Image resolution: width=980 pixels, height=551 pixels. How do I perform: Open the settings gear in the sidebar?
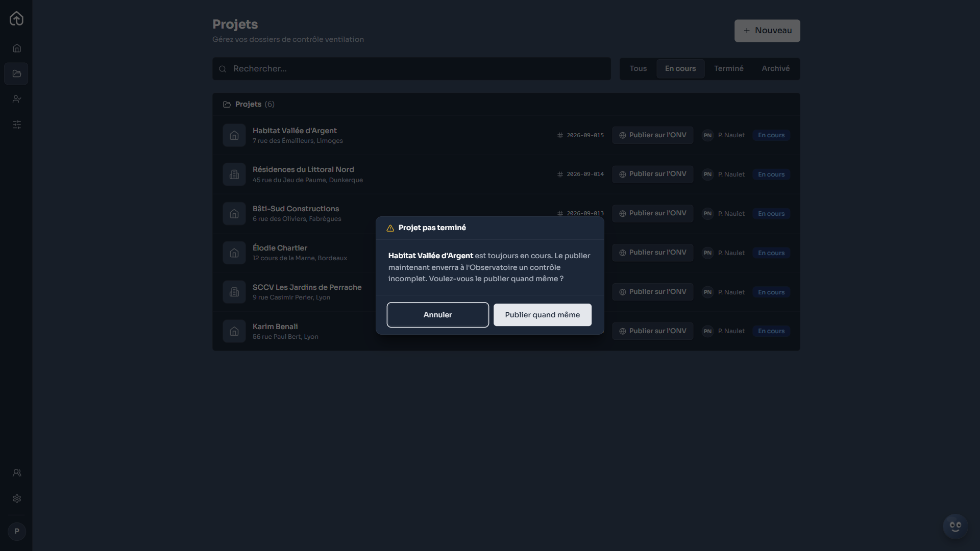(17, 498)
